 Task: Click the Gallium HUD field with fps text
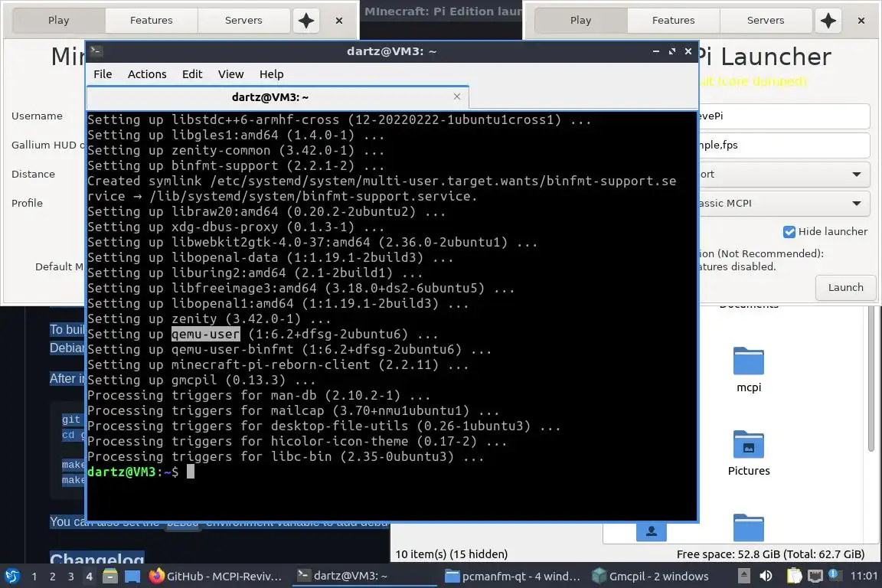(783, 145)
